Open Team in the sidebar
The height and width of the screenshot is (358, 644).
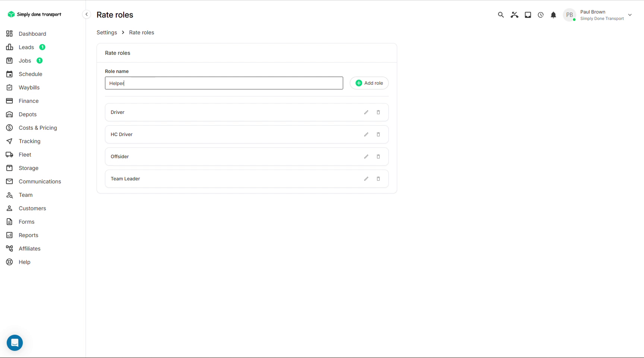(25, 195)
